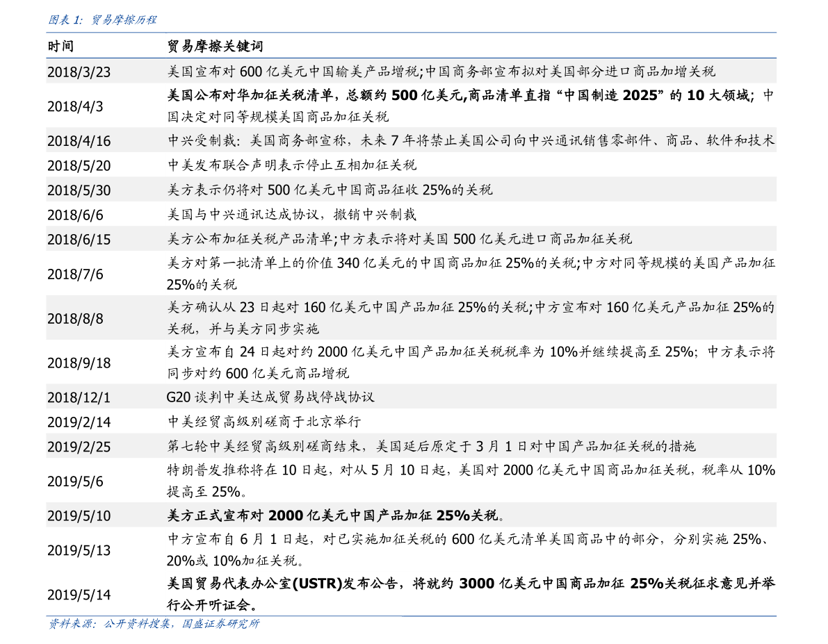Select the 贸易摩擦关键词 column header
The image size is (828, 644).
click(x=215, y=47)
